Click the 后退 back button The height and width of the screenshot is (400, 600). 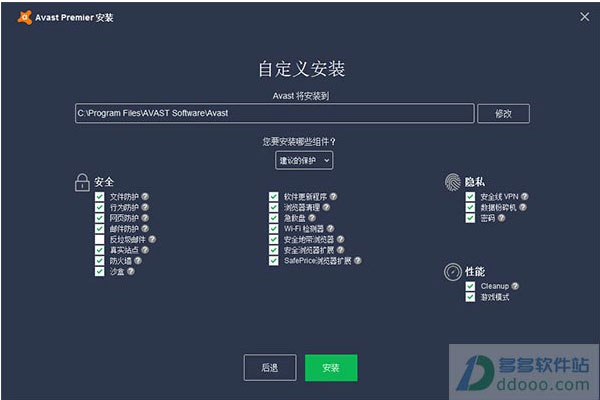[x=270, y=367]
